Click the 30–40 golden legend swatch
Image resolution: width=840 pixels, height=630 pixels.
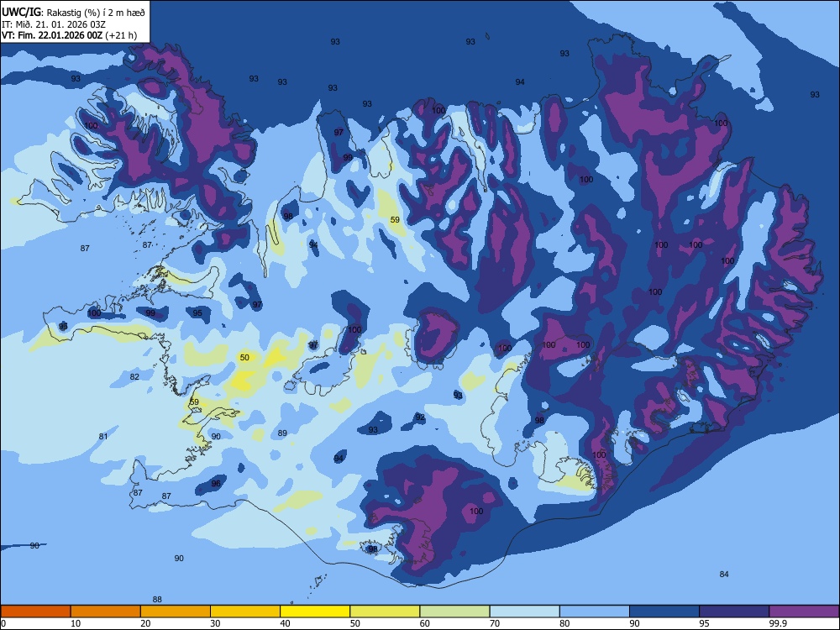click(x=245, y=612)
